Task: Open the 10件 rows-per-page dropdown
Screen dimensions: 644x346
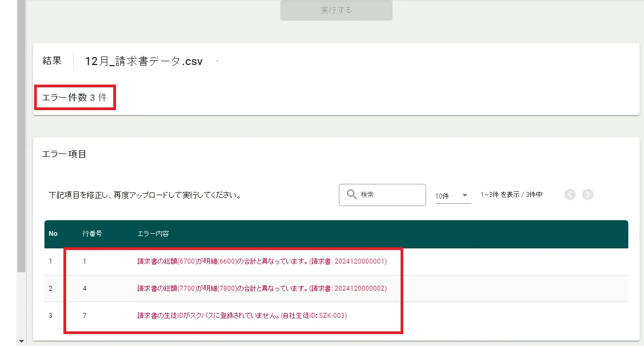Action: (453, 196)
